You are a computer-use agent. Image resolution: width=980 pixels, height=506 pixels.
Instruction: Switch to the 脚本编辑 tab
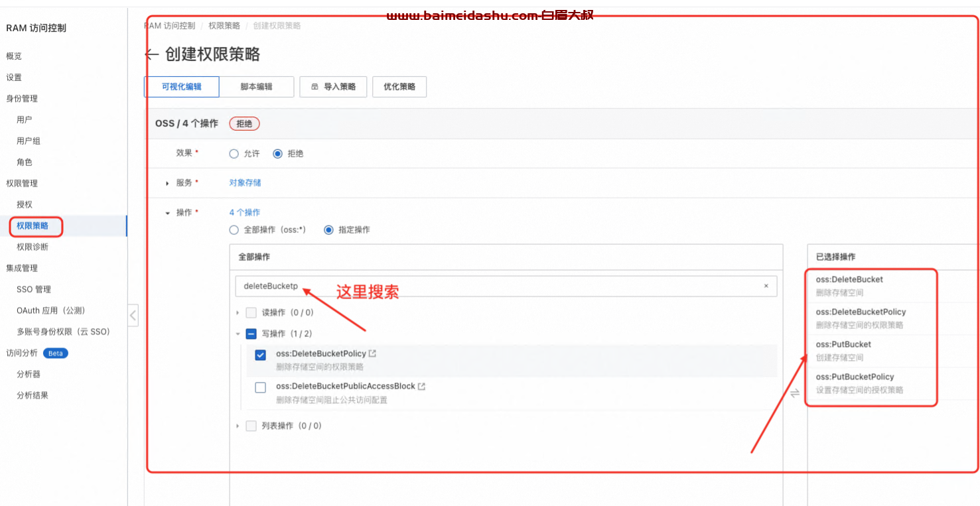coord(257,87)
